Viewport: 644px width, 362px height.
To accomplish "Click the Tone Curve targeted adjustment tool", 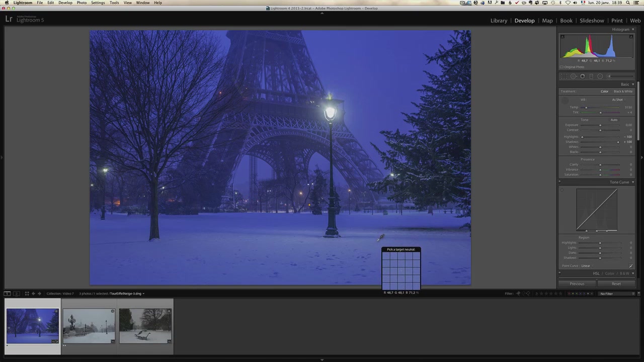I will pos(562,190).
